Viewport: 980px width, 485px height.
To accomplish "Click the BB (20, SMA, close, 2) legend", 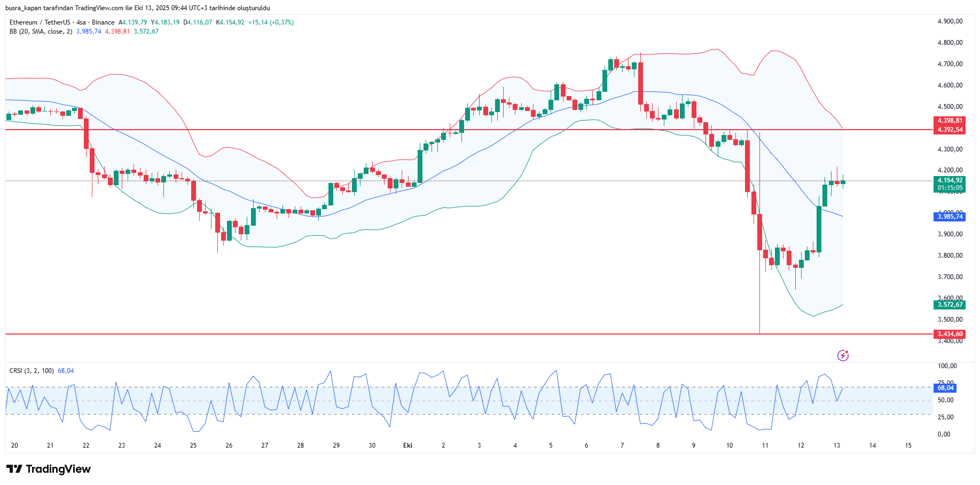I will [41, 31].
